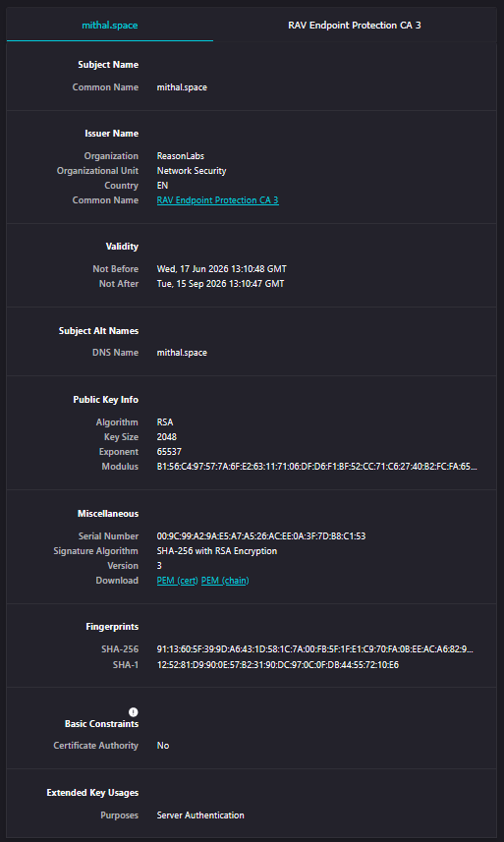This screenshot has width=504, height=842.
Task: Switch to the mithal.space certificate tab
Action: pos(109,26)
